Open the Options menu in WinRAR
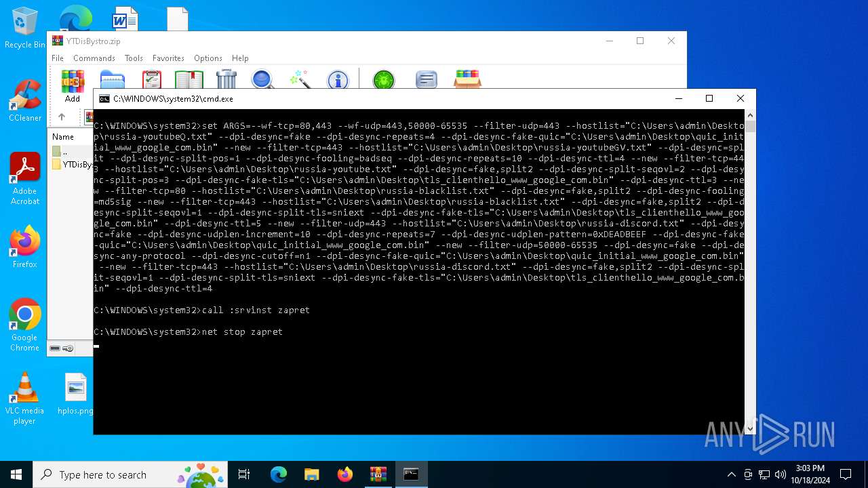This screenshot has height=488, width=868. click(x=208, y=58)
